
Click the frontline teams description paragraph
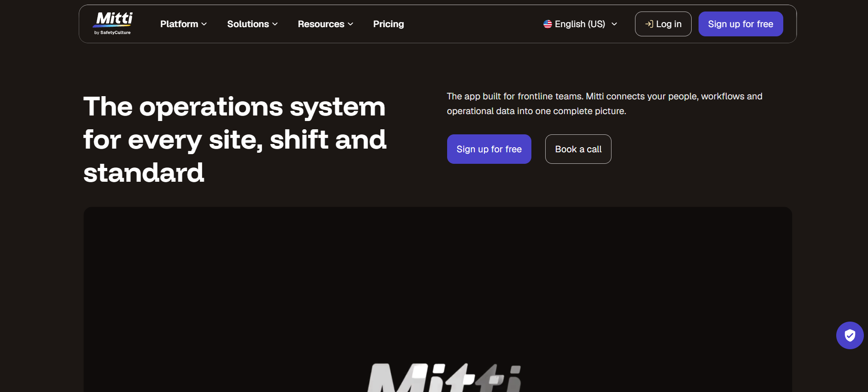pyautogui.click(x=605, y=104)
